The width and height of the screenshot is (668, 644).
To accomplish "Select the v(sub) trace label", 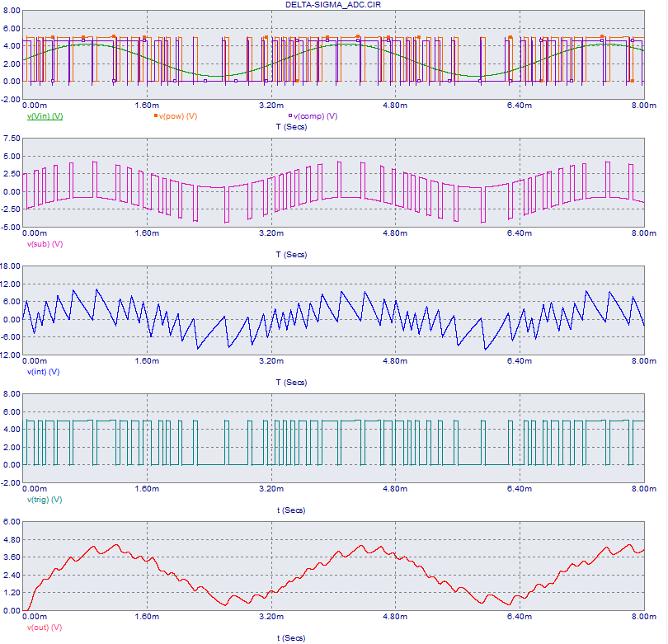I will 45,244.
